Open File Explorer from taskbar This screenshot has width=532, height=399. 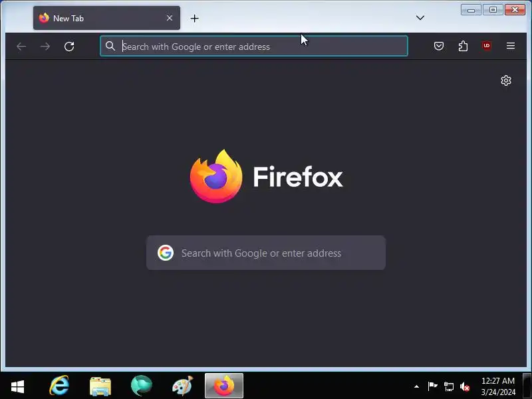coord(100,386)
